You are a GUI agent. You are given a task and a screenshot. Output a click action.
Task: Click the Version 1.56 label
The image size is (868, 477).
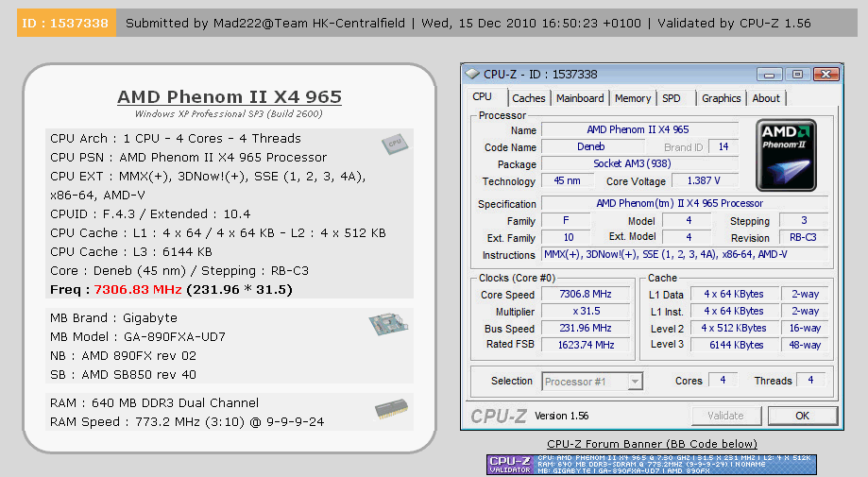click(x=561, y=416)
